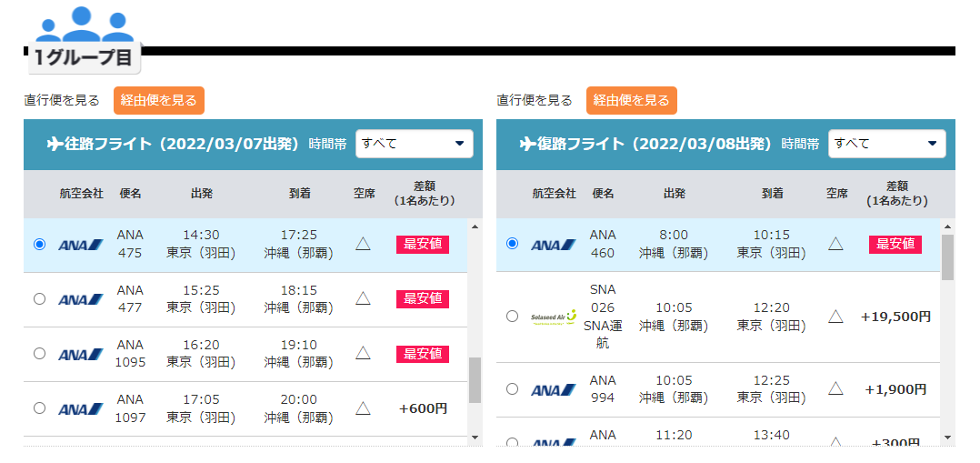Select the ANA 460 return flight radio button
980x463 pixels.
pos(512,244)
